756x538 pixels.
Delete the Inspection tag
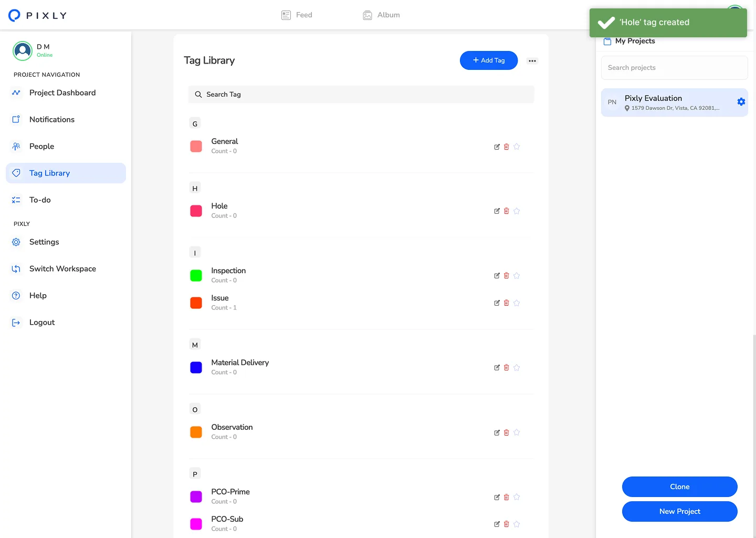(507, 276)
